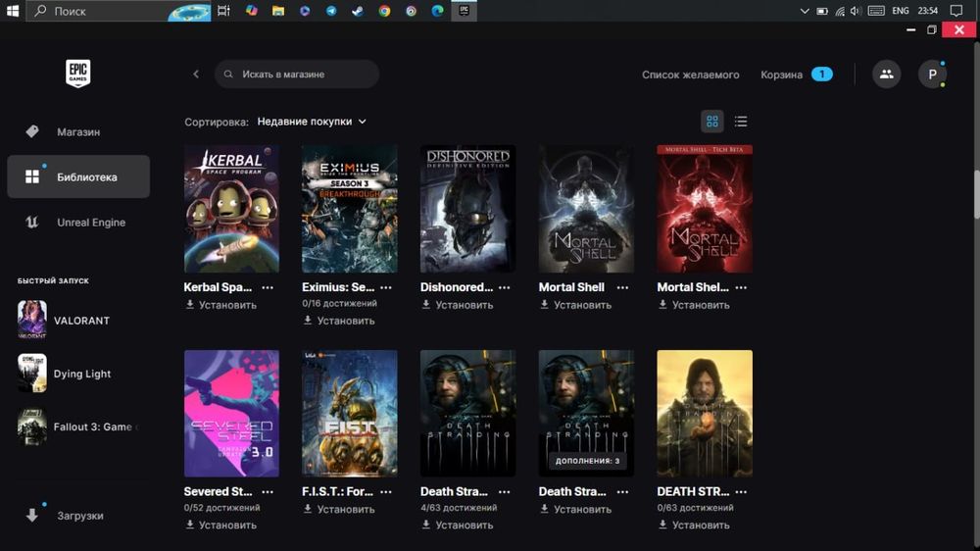Image resolution: width=980 pixels, height=551 pixels.
Task: Install Mortal Shell
Action: 575,305
